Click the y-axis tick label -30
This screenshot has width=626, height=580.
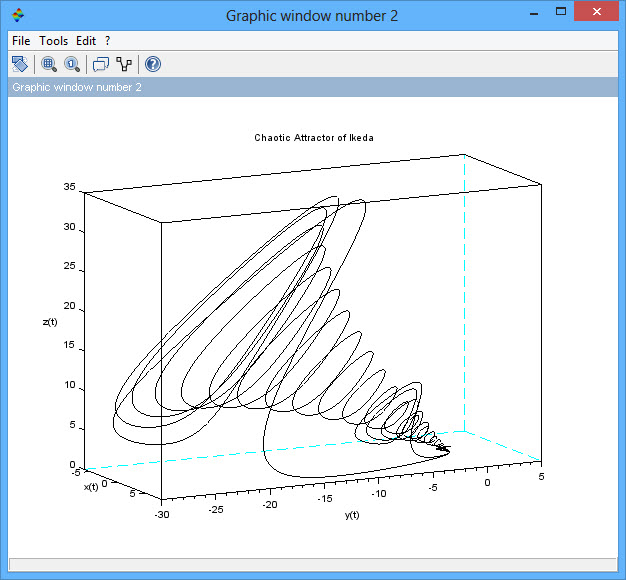[162, 515]
